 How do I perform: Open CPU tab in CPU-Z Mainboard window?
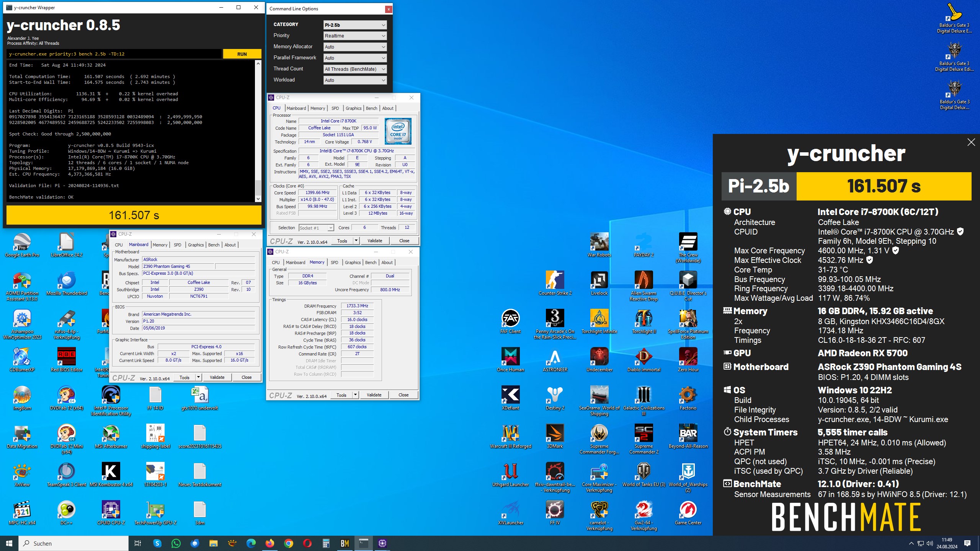click(x=119, y=245)
